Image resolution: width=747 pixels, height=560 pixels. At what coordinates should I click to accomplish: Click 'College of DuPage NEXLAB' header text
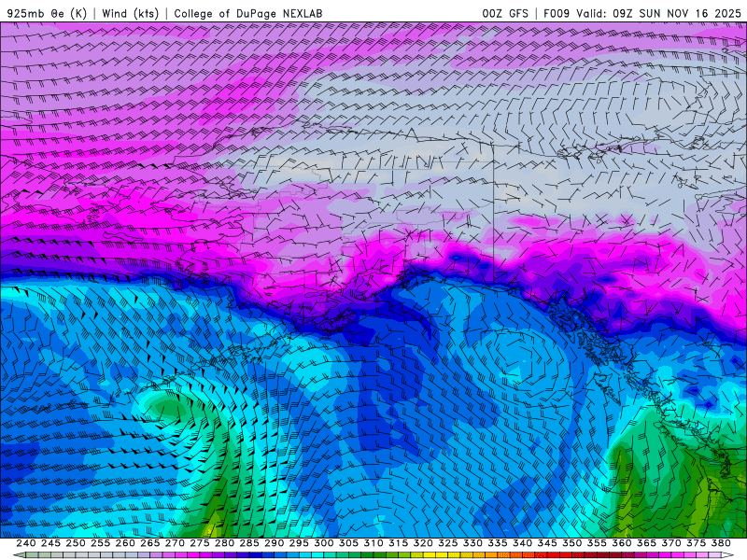(x=248, y=13)
